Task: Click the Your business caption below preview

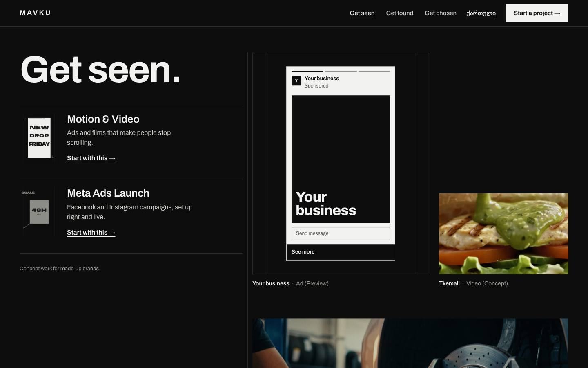Action: [x=271, y=283]
